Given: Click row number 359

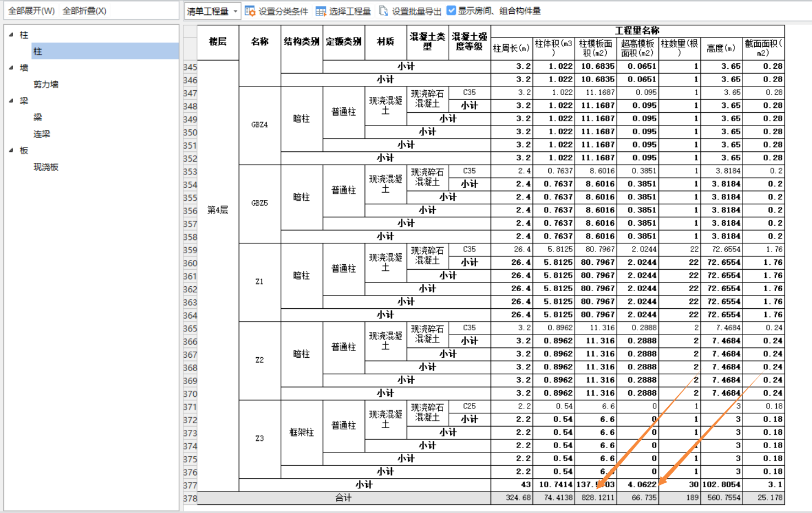Looking at the screenshot, I should (x=190, y=250).
